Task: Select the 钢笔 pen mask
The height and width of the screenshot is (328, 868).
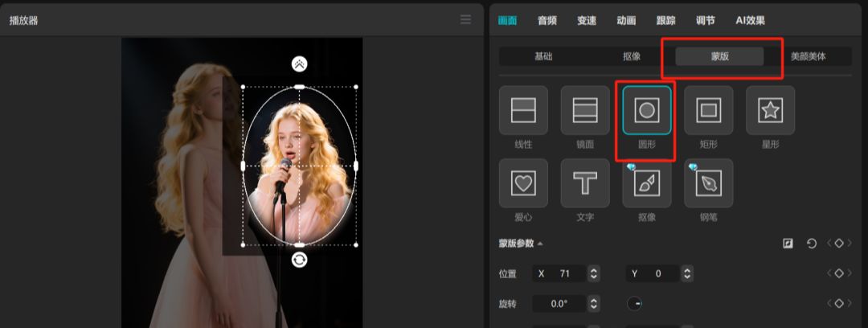Action: (x=709, y=183)
